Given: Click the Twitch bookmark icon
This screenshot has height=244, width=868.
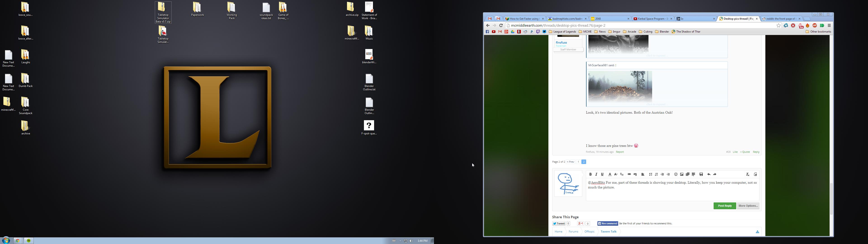Looking at the screenshot, I should click(538, 32).
